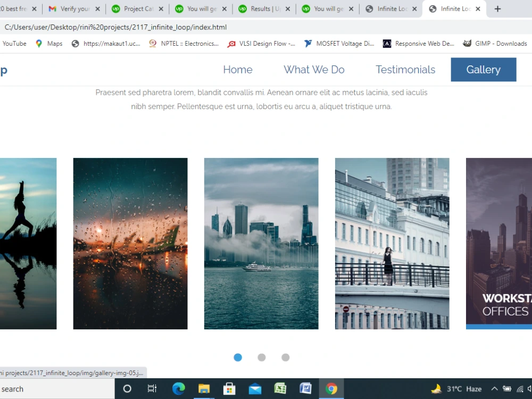Open yoga silhouette gallery image
Screen dimensions: 532x399
(28, 244)
